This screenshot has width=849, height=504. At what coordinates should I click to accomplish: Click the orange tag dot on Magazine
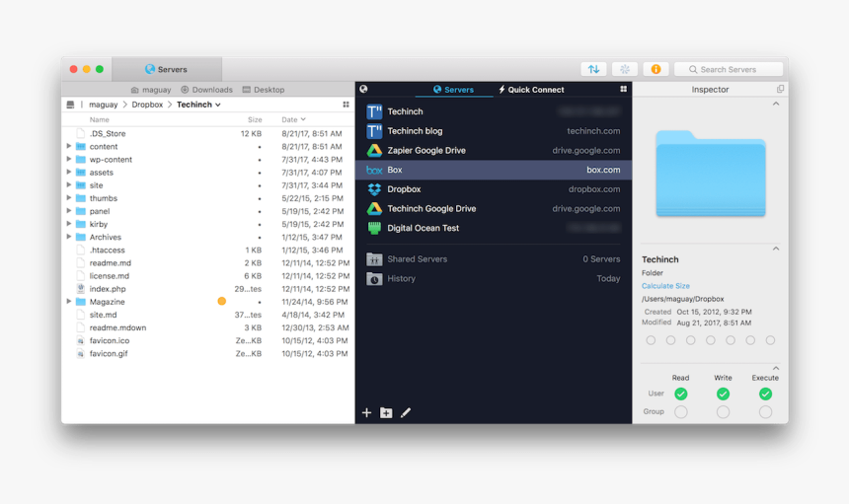tap(221, 301)
